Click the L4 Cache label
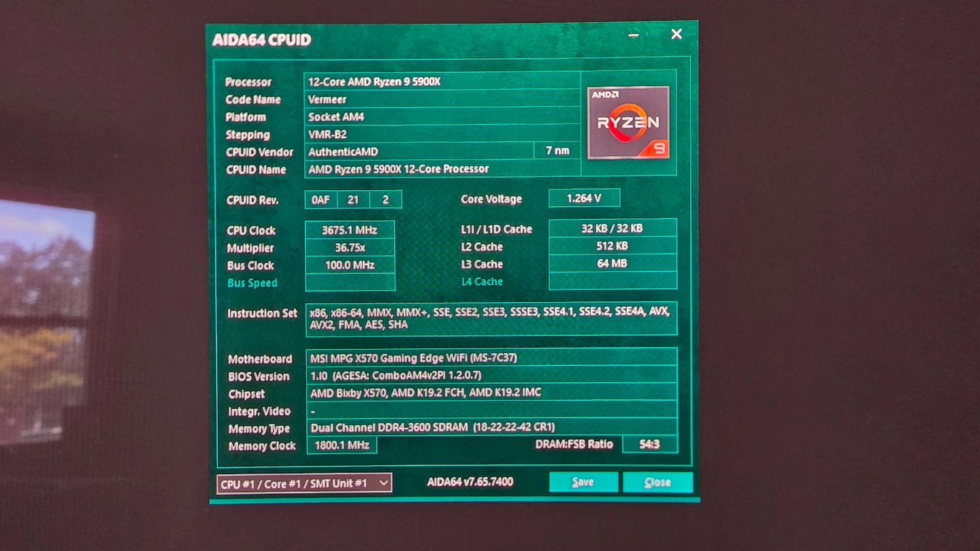The height and width of the screenshot is (551, 980). pos(482,282)
